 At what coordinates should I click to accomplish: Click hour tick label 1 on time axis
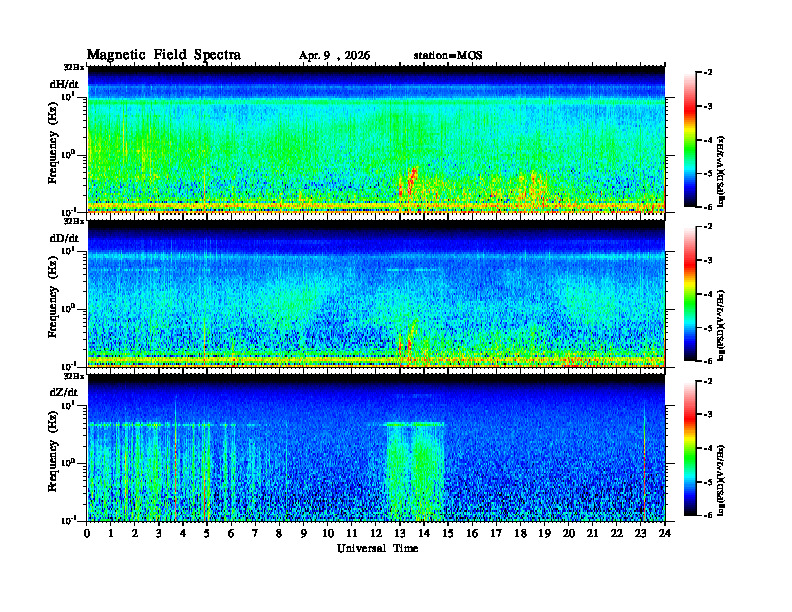click(x=111, y=534)
